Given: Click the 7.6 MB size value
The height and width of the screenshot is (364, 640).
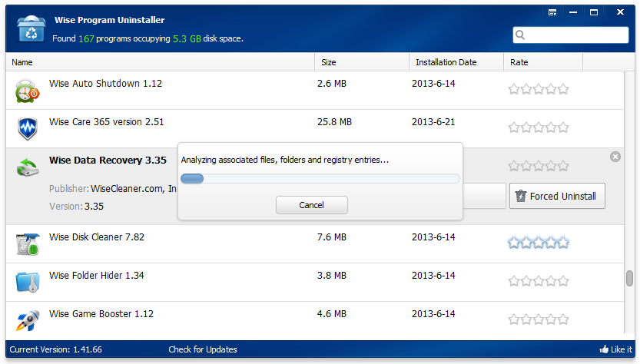Looking at the screenshot, I should 331,237.
